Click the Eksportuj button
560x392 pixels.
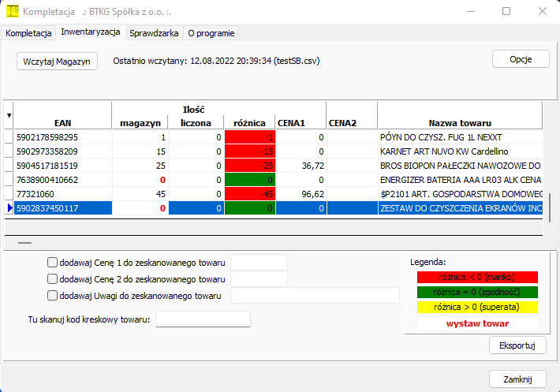[517, 345]
